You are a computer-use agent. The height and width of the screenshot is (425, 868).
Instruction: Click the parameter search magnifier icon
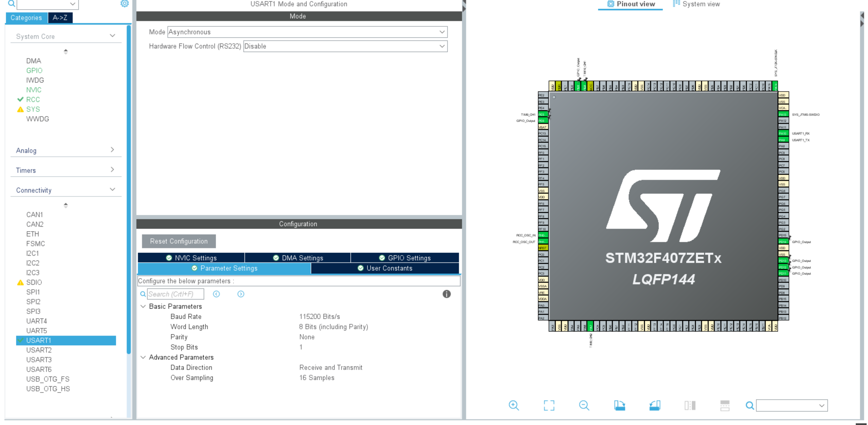tap(143, 294)
